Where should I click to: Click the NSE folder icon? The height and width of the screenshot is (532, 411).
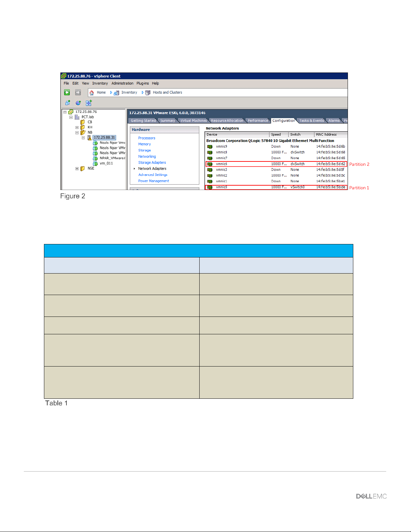pyautogui.click(x=83, y=168)
